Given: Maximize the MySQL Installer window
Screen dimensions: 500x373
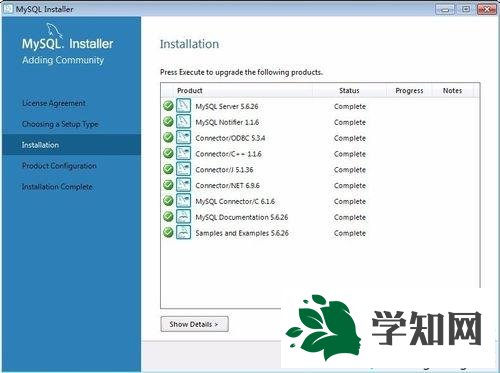Looking at the screenshot, I should click(x=466, y=9).
